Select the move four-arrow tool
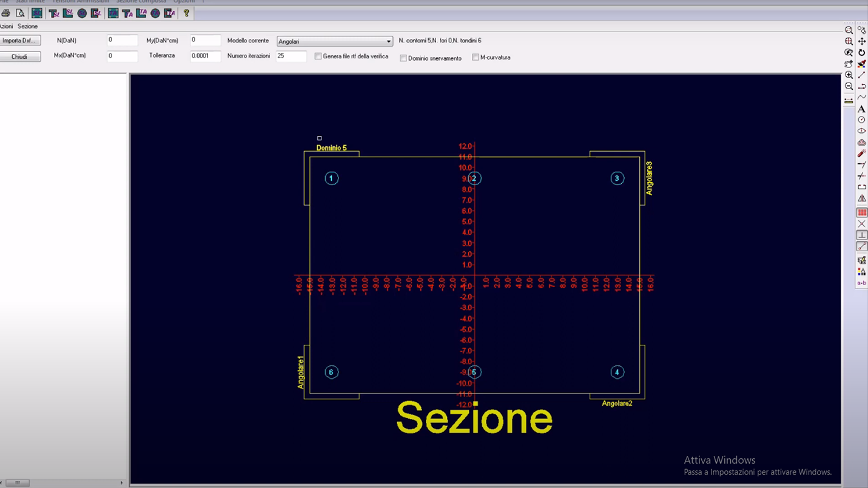868x488 pixels. (861, 41)
